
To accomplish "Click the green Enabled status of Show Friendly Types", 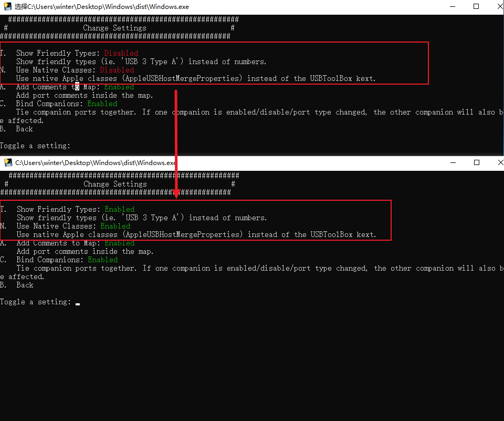I will tap(119, 209).
